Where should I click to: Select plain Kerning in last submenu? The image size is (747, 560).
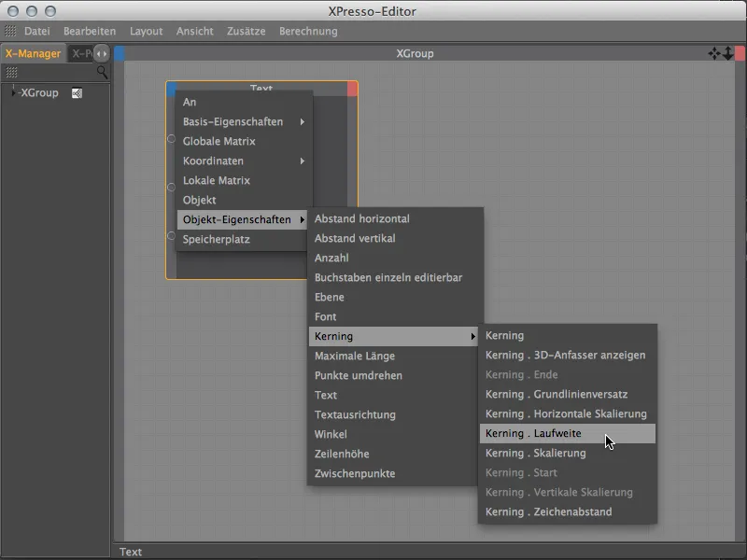click(x=568, y=335)
